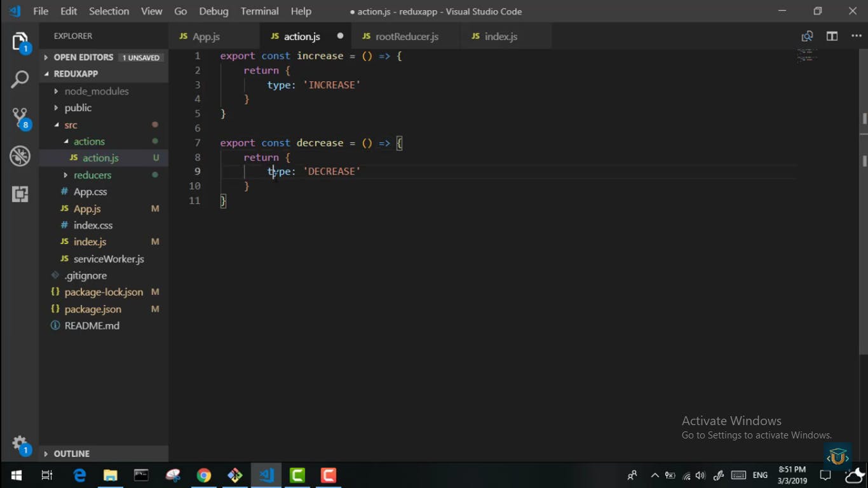Split the editor with split icon

832,36
